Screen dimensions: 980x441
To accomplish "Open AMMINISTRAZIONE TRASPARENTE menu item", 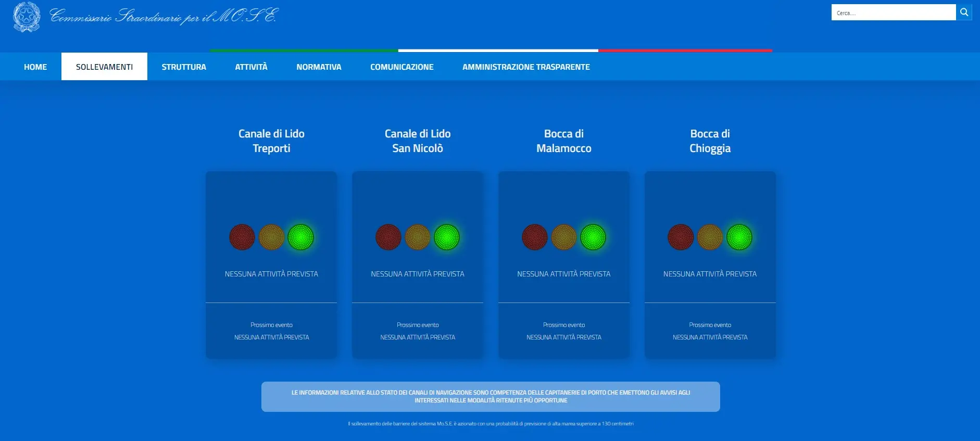I will pos(526,67).
